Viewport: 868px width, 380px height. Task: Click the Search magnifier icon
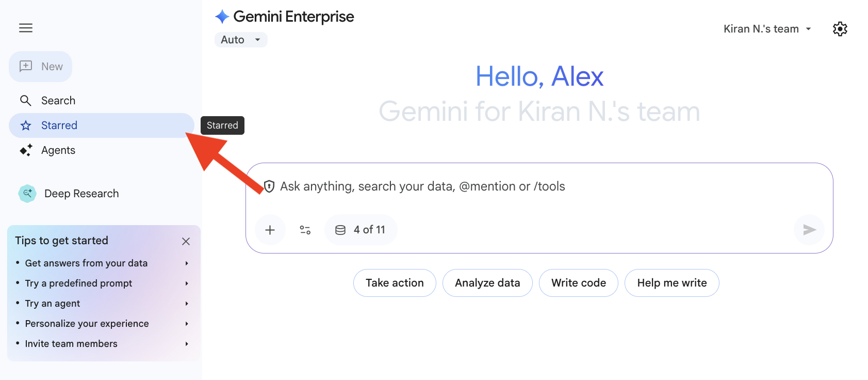pos(26,100)
